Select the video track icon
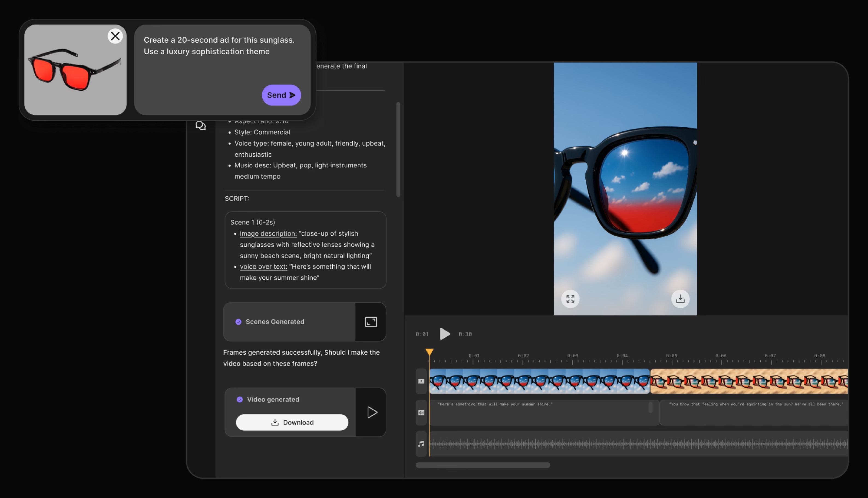This screenshot has width=868, height=498. [x=421, y=381]
